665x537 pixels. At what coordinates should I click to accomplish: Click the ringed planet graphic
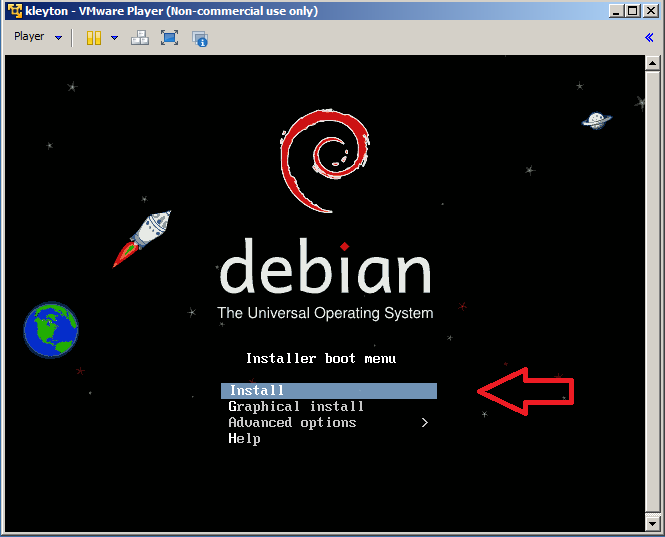(x=597, y=120)
